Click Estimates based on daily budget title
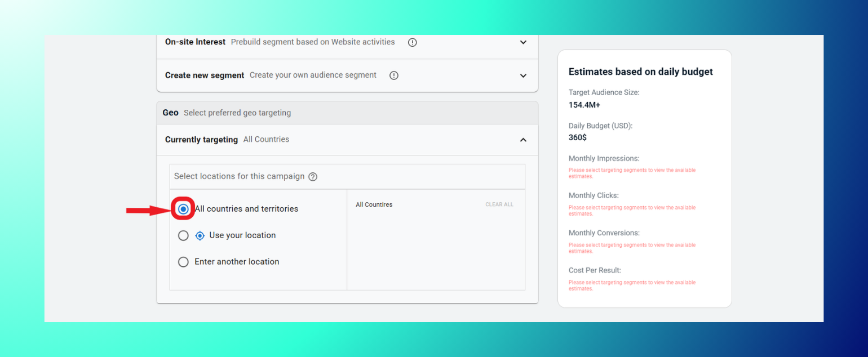Viewport: 868px width, 357px height. click(641, 72)
